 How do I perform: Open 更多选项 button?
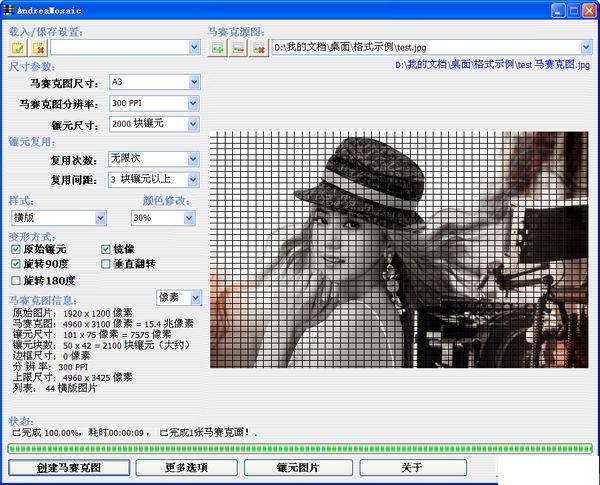pyautogui.click(x=188, y=467)
